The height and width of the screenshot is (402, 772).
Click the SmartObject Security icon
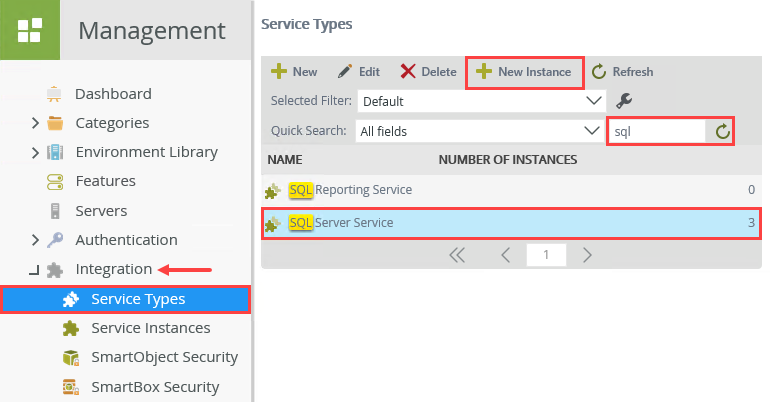(71, 357)
